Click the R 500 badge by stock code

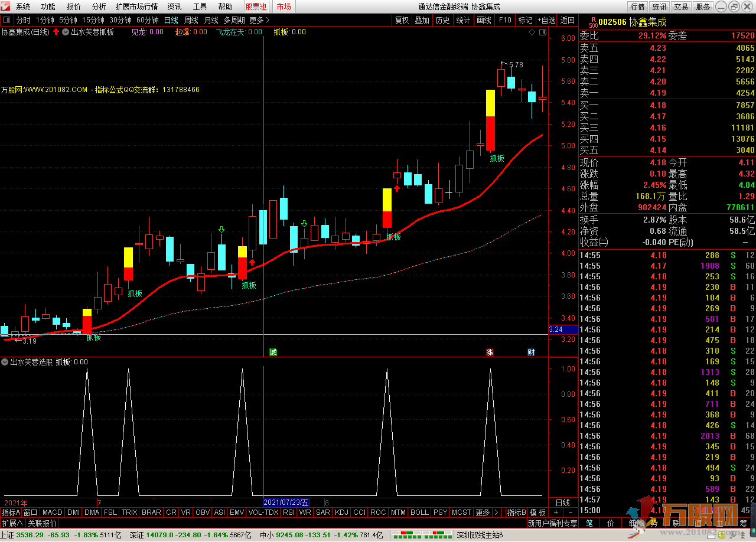click(593, 22)
